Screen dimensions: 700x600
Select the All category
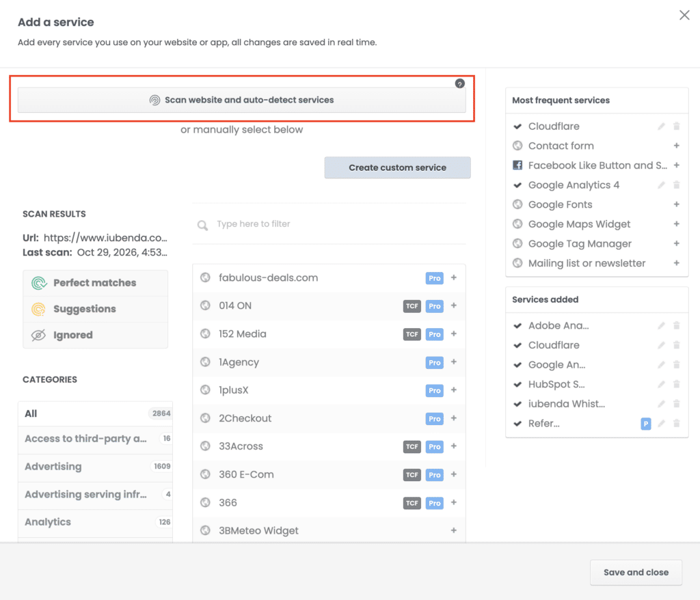(96, 413)
